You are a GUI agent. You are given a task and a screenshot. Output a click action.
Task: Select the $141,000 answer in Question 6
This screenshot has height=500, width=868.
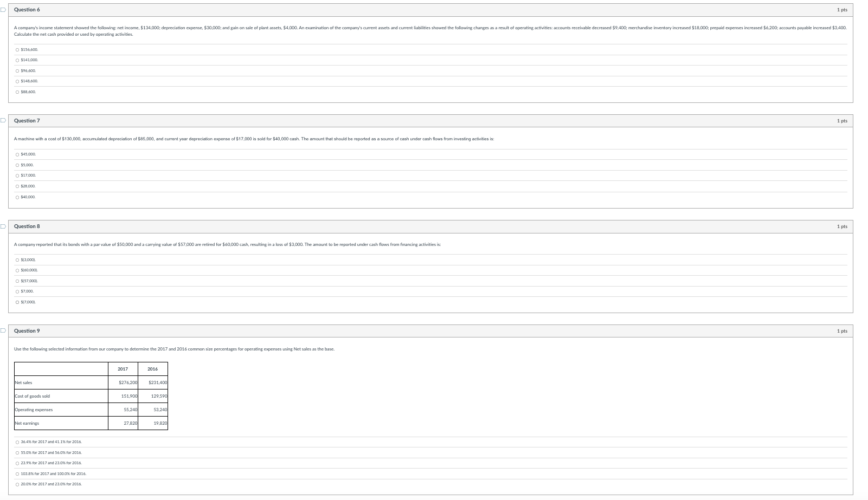[17, 60]
